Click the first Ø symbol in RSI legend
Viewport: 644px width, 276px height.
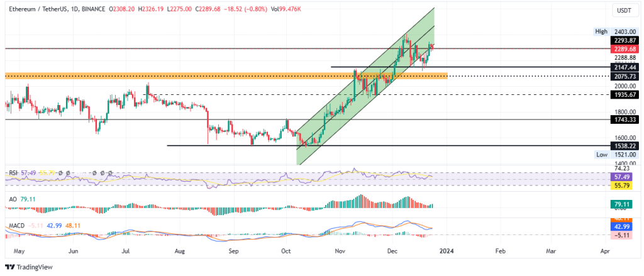[x=60, y=174]
